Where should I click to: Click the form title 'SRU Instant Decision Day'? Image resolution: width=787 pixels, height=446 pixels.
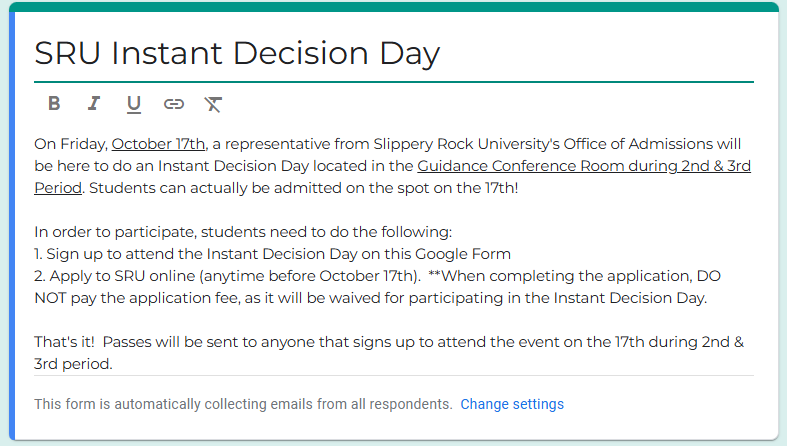[x=237, y=53]
